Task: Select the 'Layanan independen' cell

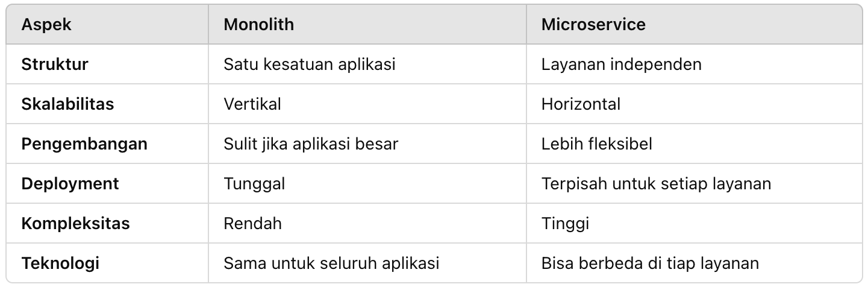Action: tap(621, 64)
